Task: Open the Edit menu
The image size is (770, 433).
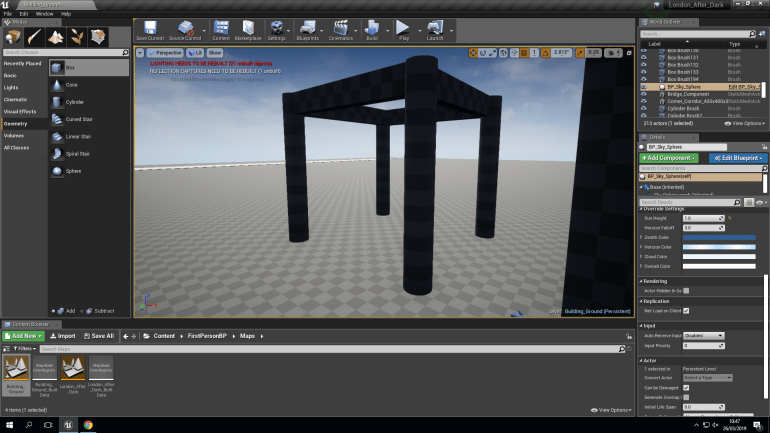Action: click(x=24, y=14)
